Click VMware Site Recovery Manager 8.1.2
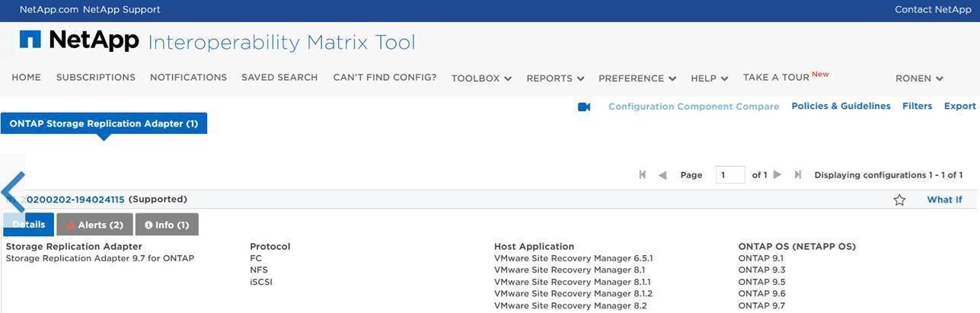This screenshot has height=313, width=980. click(x=573, y=293)
